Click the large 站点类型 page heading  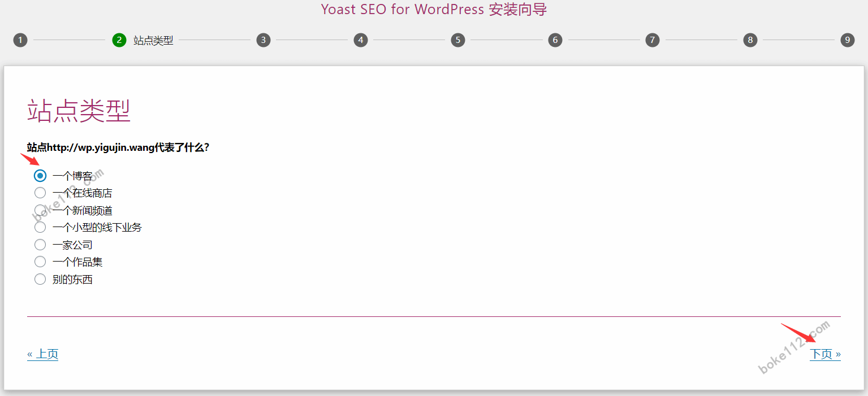(79, 111)
